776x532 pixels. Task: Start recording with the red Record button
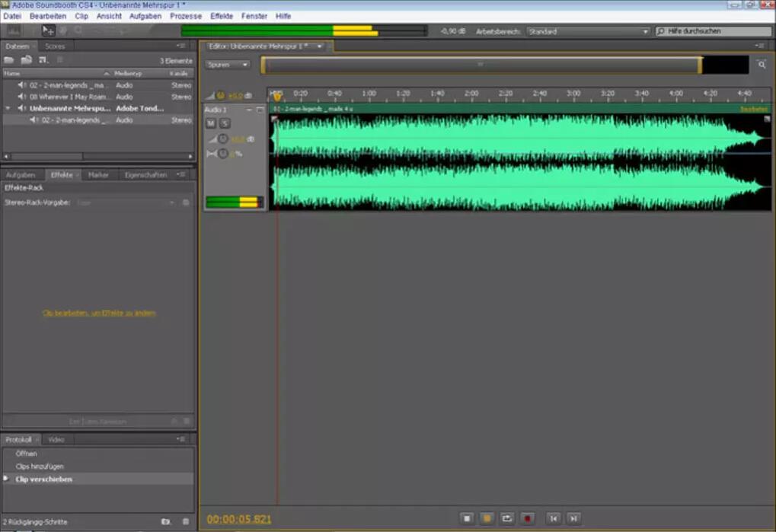click(528, 518)
